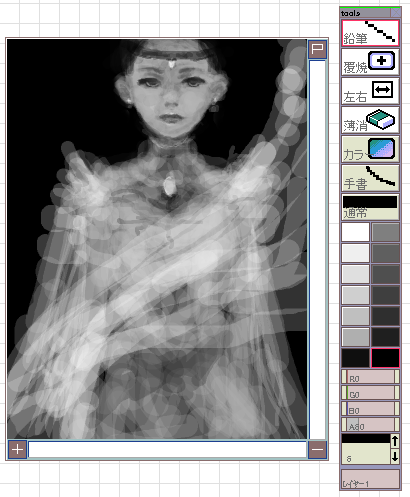Pick the third-row right dark gray swatch
410x497 pixels.
point(385,274)
